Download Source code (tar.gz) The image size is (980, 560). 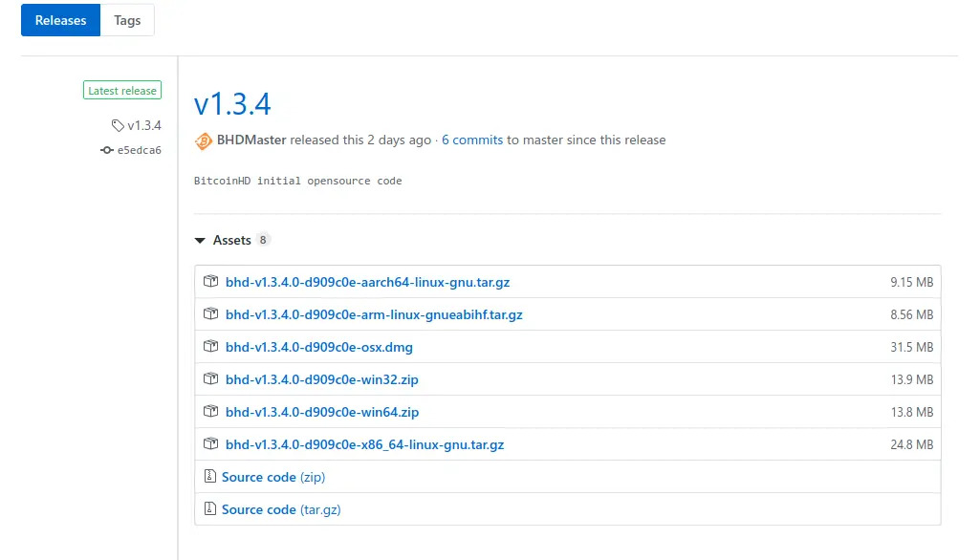click(281, 509)
